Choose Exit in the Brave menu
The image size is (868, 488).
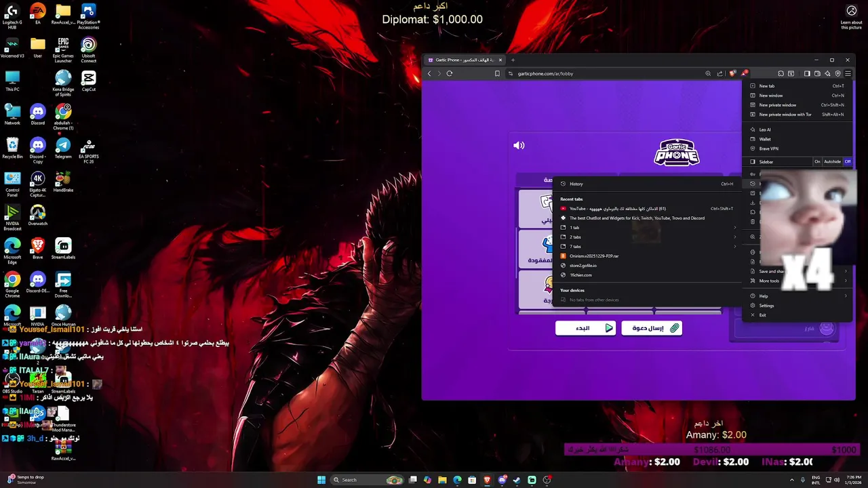(x=798, y=315)
